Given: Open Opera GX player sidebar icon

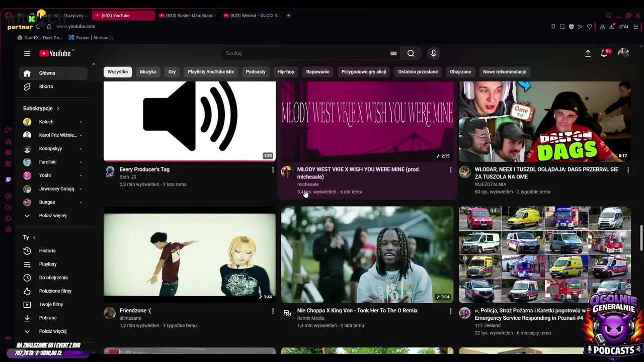Looking at the screenshot, I should click(x=8, y=196).
